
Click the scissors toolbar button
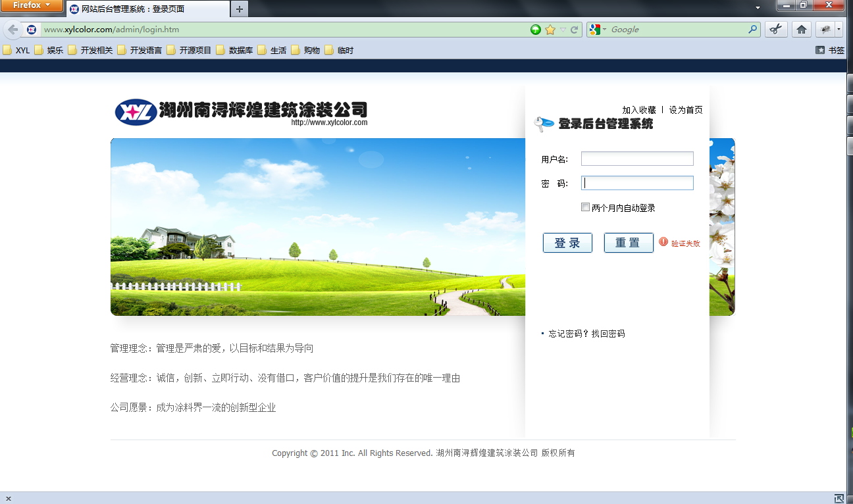click(777, 30)
